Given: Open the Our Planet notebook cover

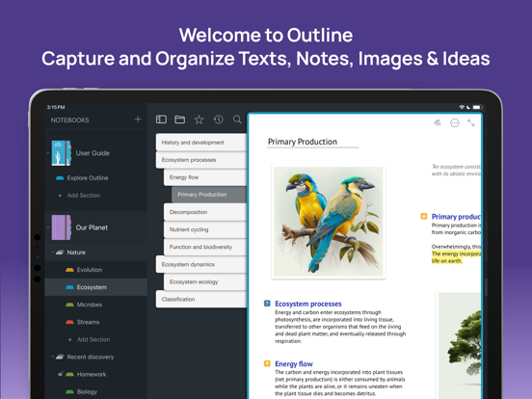Looking at the screenshot, I should [61, 227].
